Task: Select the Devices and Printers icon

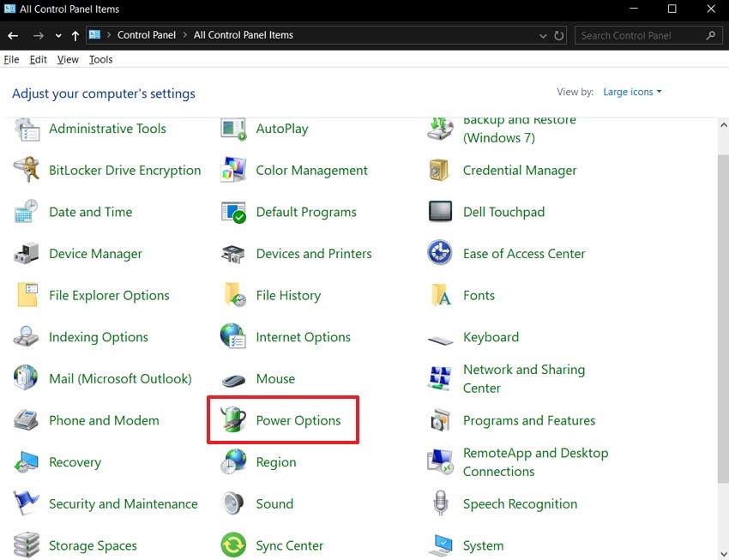Action: (x=233, y=254)
